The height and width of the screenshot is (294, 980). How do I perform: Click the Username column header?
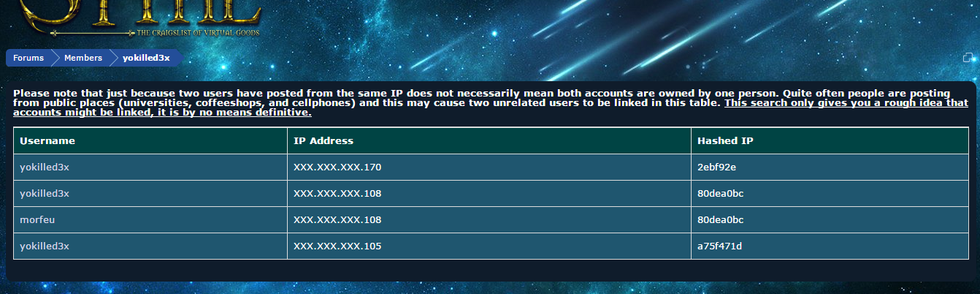(x=47, y=140)
